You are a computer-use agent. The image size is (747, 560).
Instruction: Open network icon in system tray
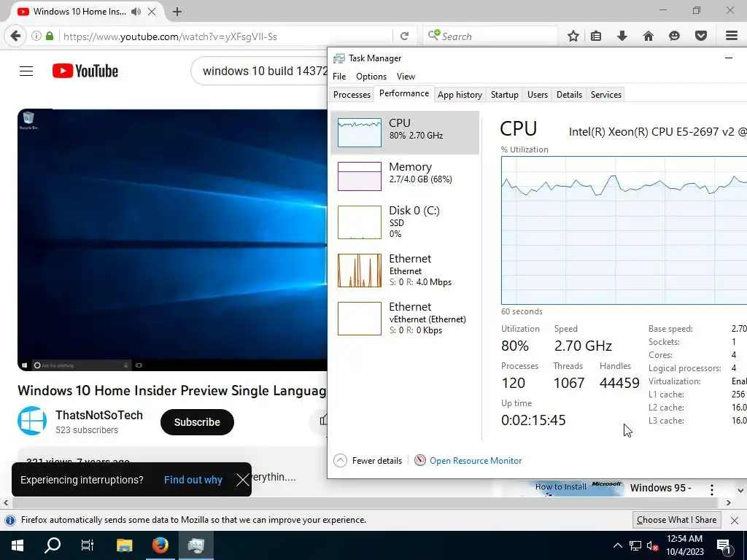[x=635, y=545]
